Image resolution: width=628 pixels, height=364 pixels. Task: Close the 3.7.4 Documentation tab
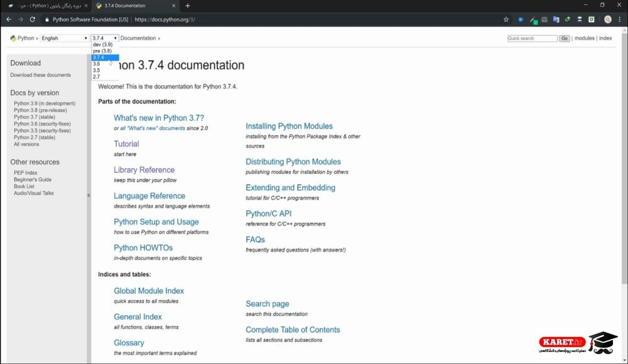point(173,6)
